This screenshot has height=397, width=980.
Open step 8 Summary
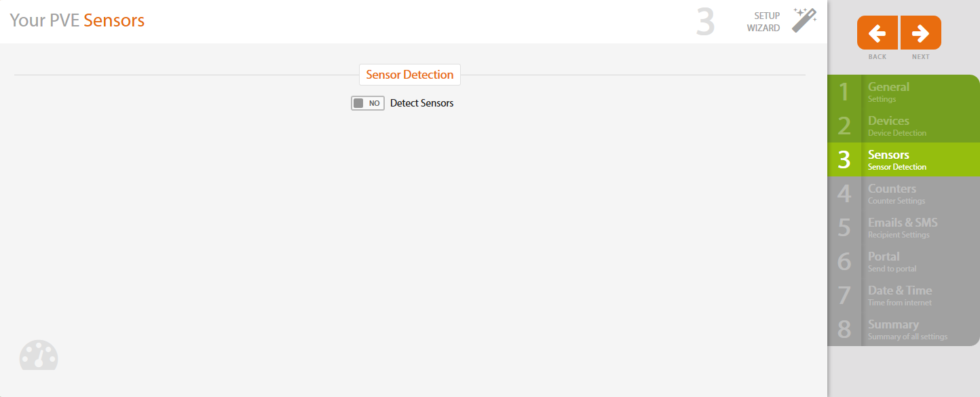click(902, 329)
